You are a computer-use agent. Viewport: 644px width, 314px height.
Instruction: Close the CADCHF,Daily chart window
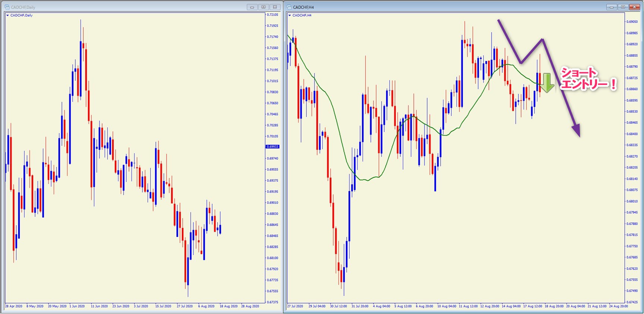tap(275, 7)
